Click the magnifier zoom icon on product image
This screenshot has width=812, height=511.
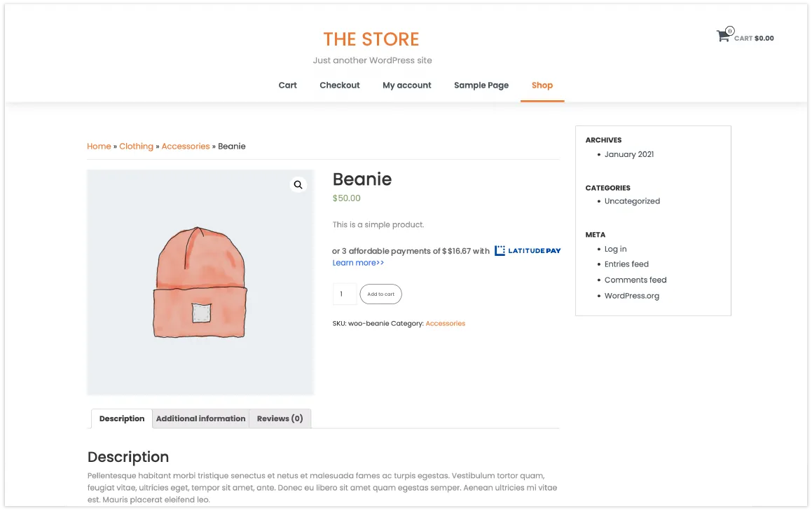[298, 185]
